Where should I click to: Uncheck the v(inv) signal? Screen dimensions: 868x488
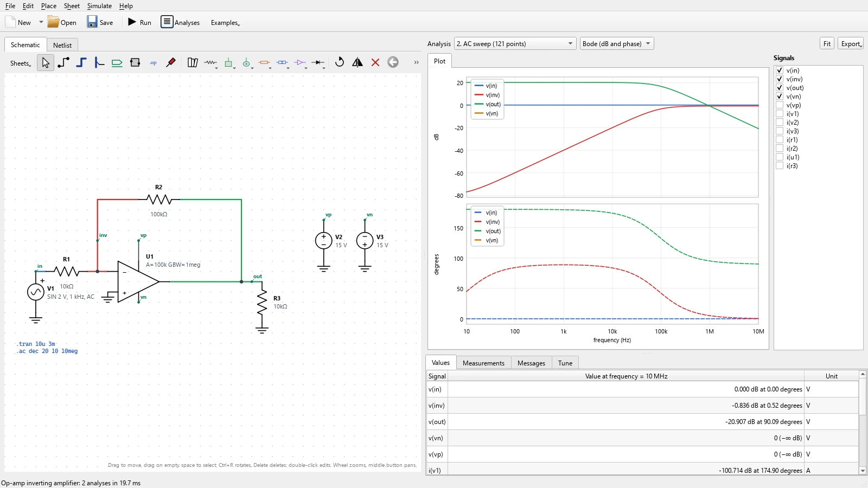click(780, 79)
